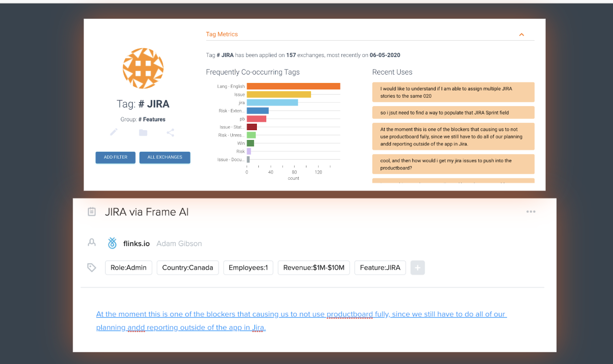Click the highlighted insight text about blockers
This screenshot has width=613, height=364.
pos(301,321)
